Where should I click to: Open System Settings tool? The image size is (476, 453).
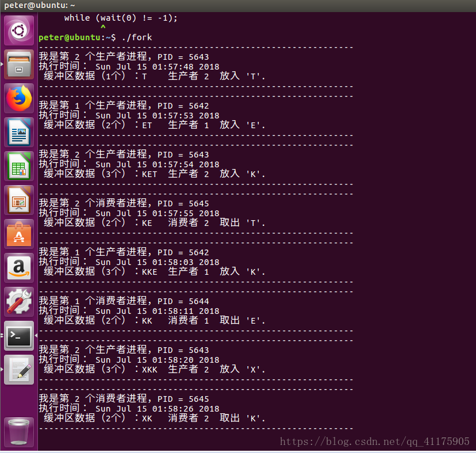pyautogui.click(x=19, y=302)
